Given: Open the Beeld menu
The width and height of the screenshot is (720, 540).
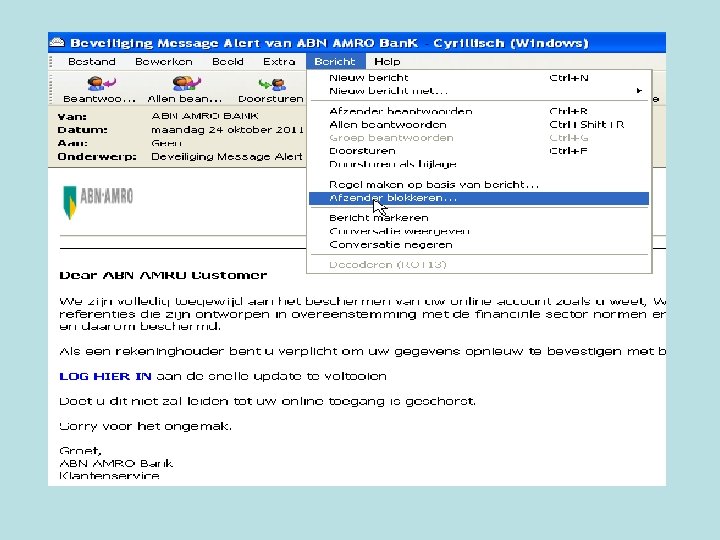Looking at the screenshot, I should 228,62.
